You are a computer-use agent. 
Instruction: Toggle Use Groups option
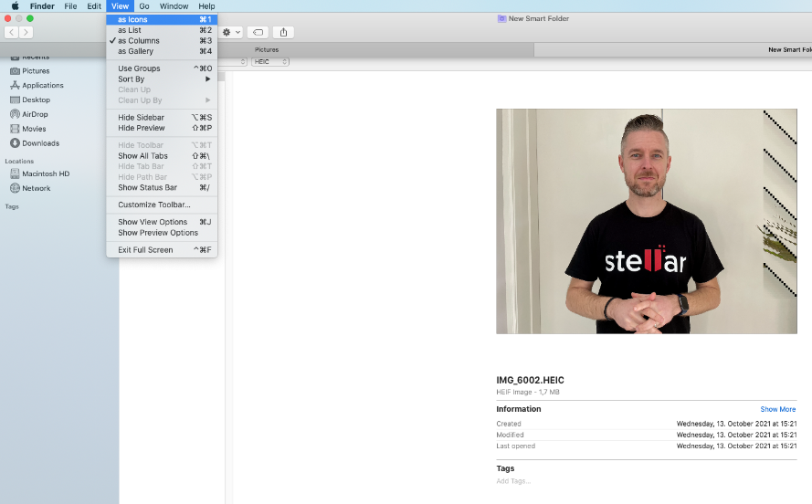(x=162, y=68)
